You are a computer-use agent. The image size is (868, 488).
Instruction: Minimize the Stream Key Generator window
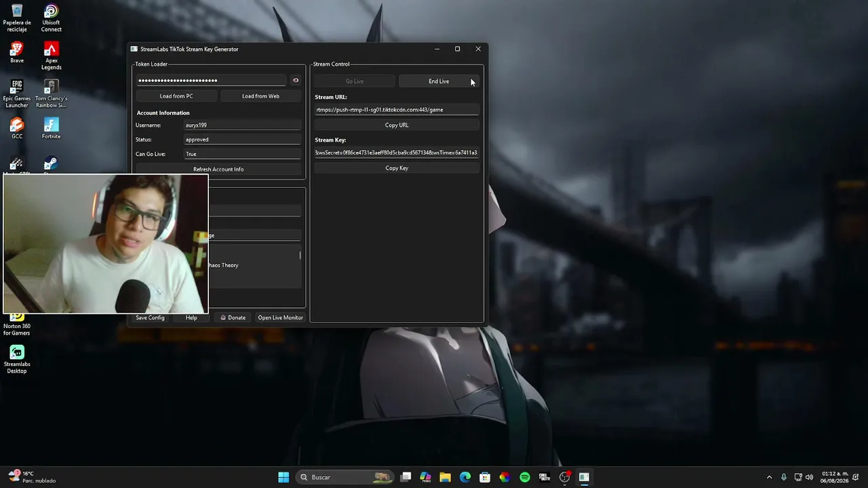point(437,49)
